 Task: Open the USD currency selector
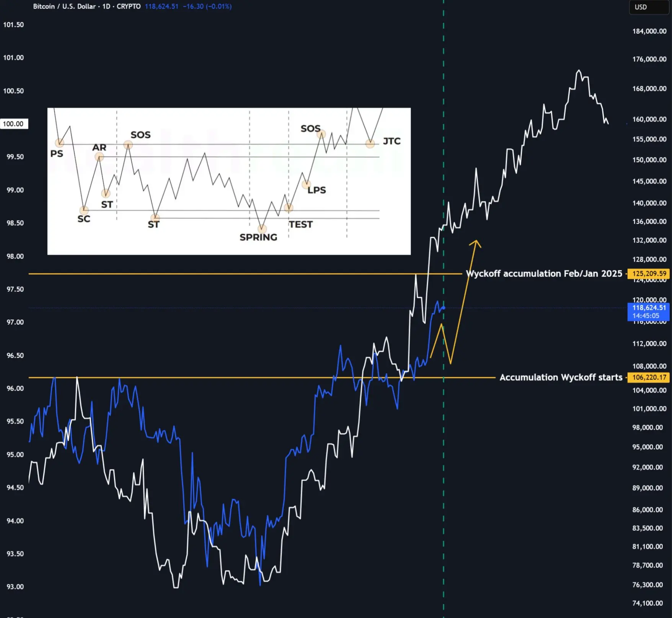(x=649, y=7)
